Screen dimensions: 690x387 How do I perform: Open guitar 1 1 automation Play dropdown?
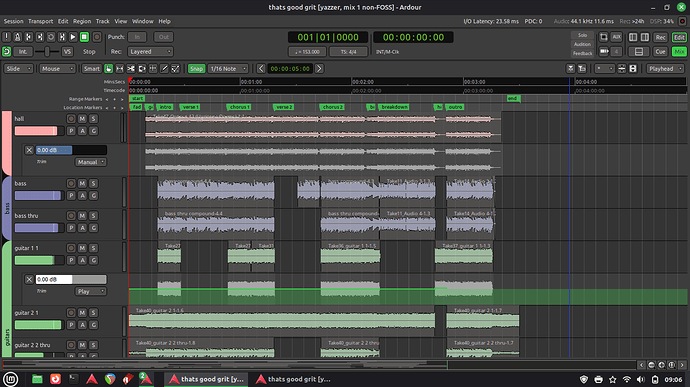tap(91, 291)
